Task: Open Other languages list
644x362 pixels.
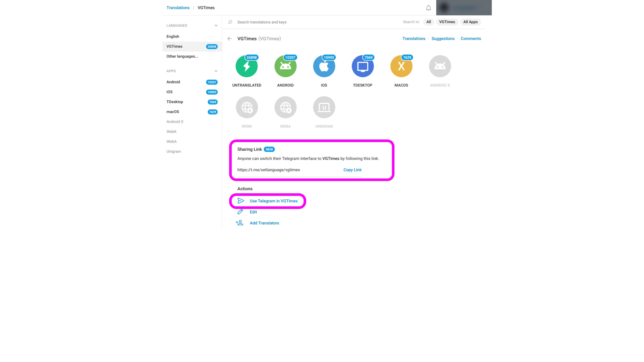Action: (x=182, y=56)
